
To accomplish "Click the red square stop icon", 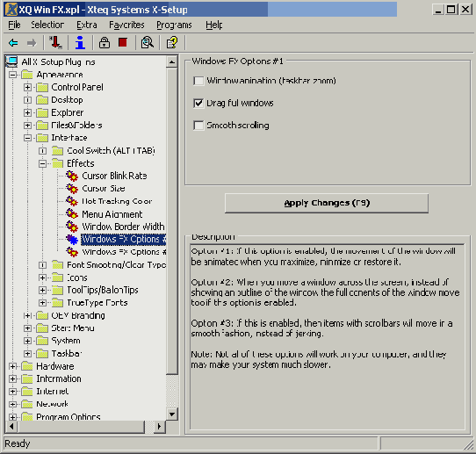I will (123, 42).
